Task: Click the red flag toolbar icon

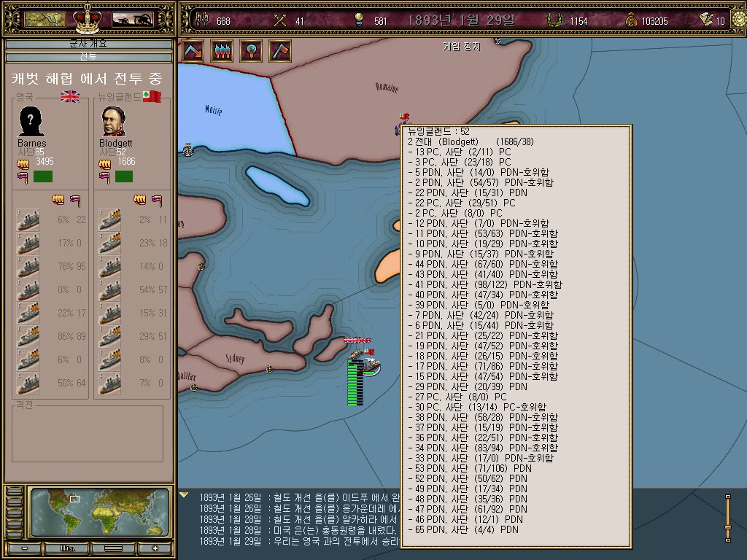Action: coord(280,51)
